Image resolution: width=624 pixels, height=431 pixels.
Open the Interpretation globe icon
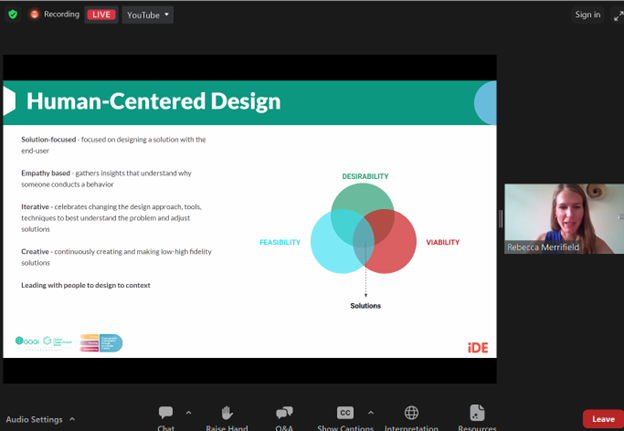click(411, 413)
